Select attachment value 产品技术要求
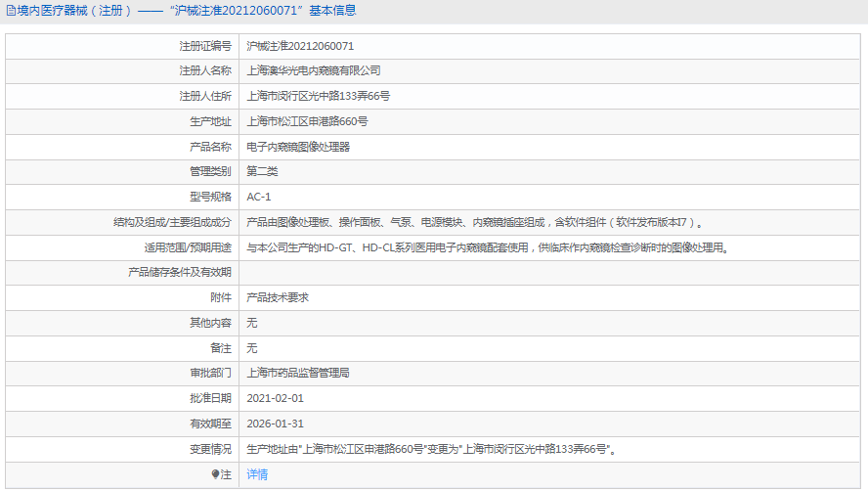Image resolution: width=868 pixels, height=491 pixels. point(278,297)
